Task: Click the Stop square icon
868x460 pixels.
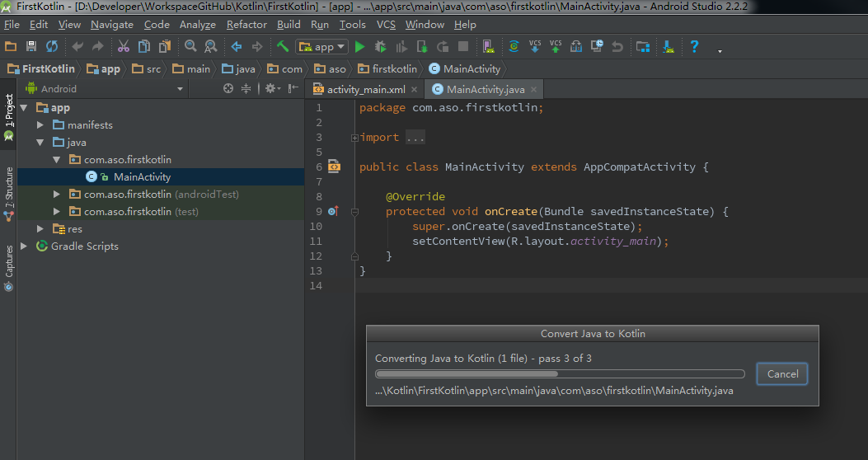Action: point(463,46)
